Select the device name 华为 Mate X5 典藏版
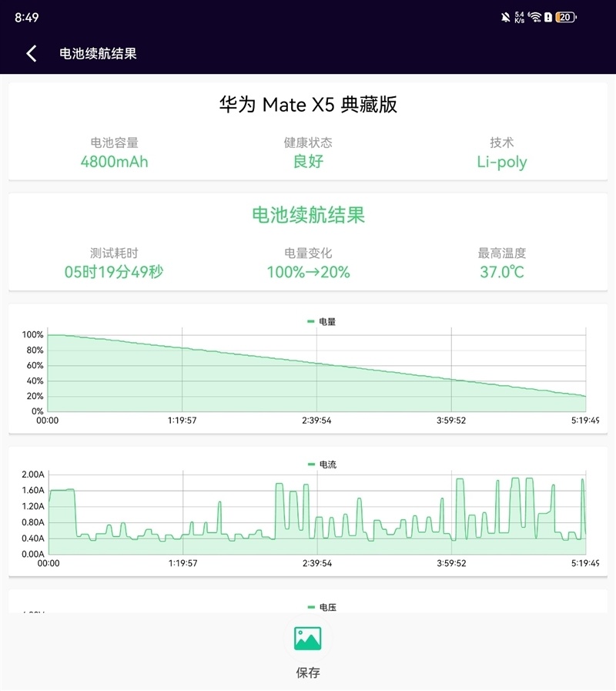The height and width of the screenshot is (691, 616). tap(307, 104)
